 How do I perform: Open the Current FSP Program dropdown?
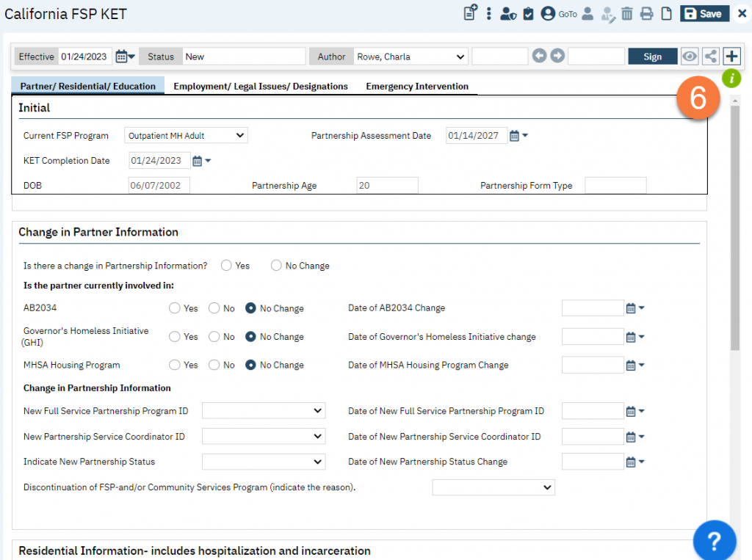point(186,136)
